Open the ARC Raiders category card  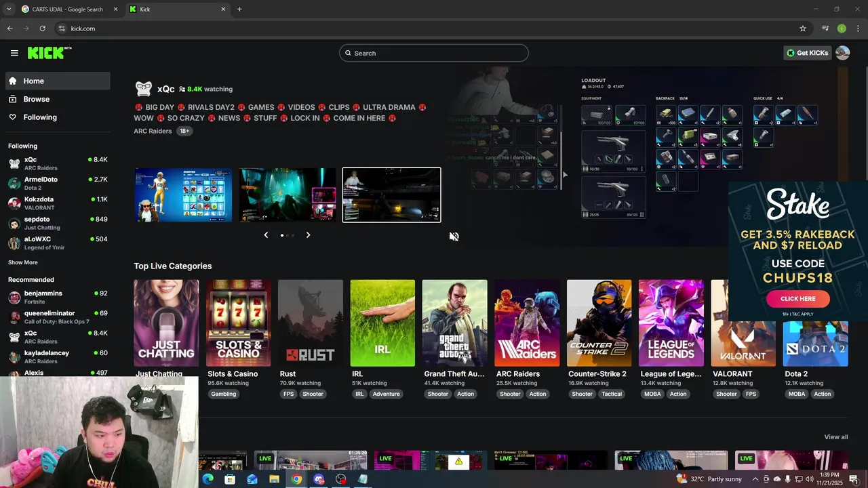527,323
